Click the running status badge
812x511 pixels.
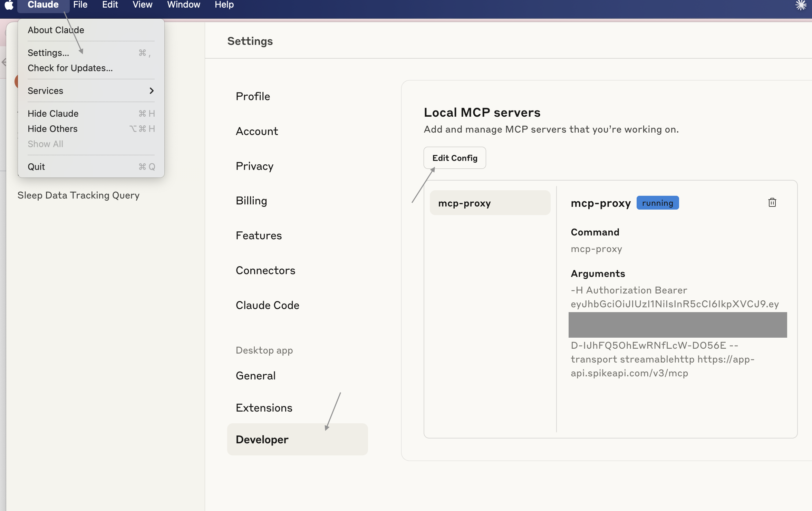tap(658, 203)
